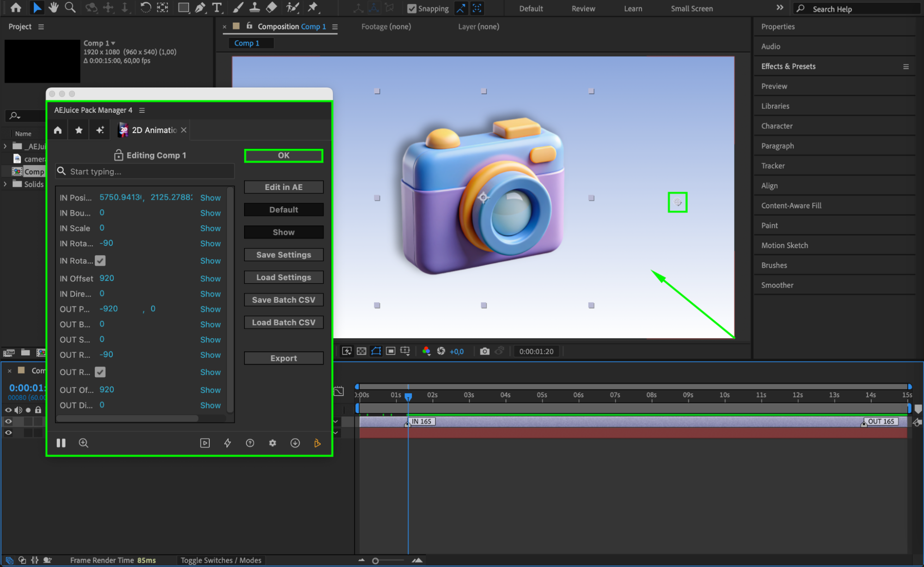Select the Type tool
The image size is (924, 567).
click(216, 8)
